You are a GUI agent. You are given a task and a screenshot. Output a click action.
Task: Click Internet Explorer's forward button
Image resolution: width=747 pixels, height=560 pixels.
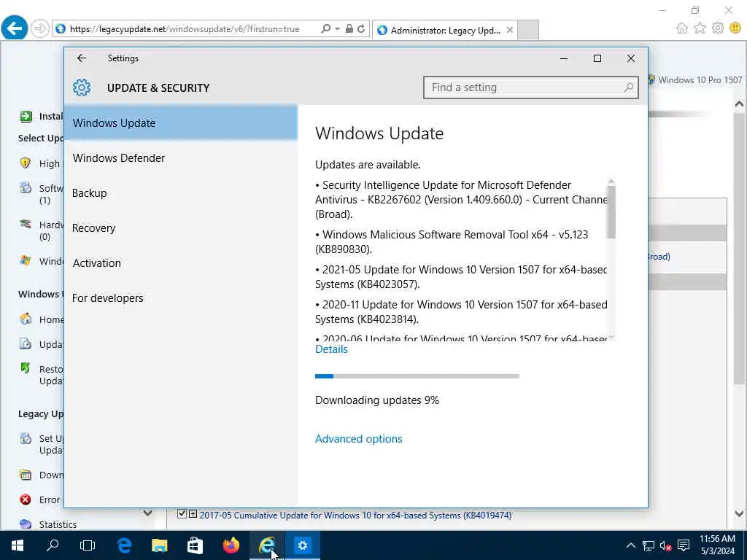point(40,28)
